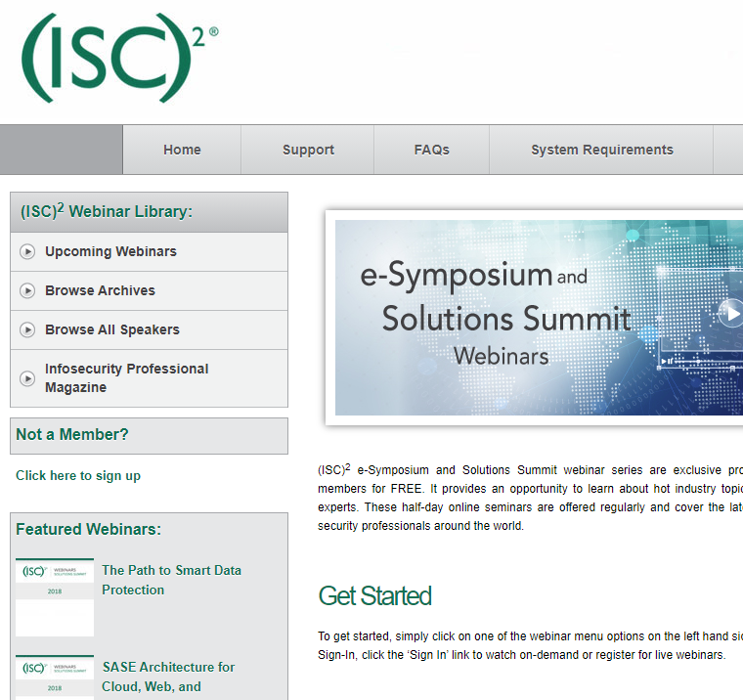This screenshot has width=743, height=700.
Task: Go to the FAQs page
Action: pyautogui.click(x=431, y=150)
